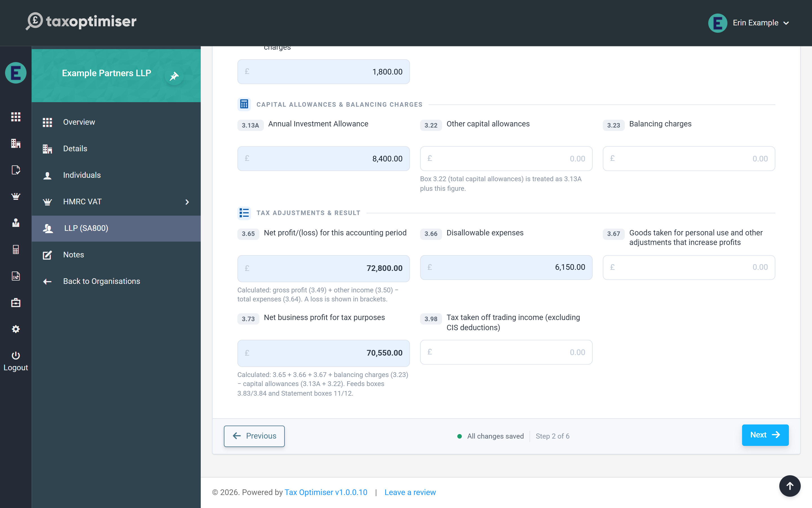Edit Disallowable expenses 6,150.00 field
Screen dimensions: 812x508
(x=506, y=268)
